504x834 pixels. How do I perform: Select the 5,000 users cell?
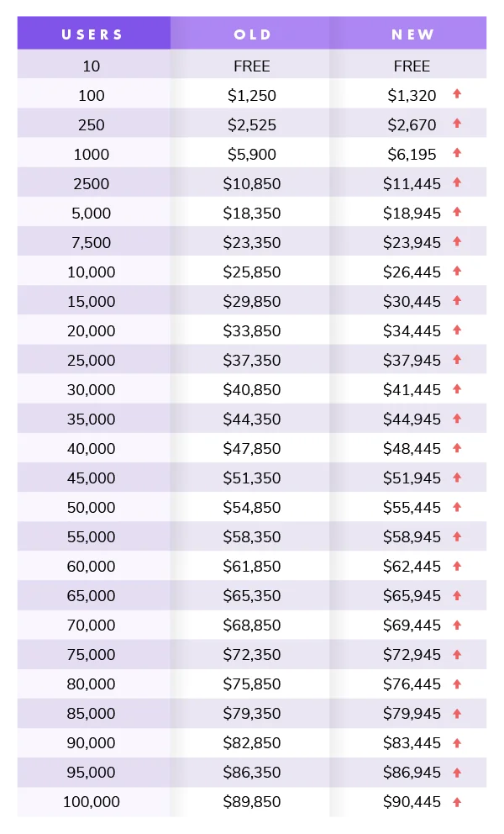point(92,214)
